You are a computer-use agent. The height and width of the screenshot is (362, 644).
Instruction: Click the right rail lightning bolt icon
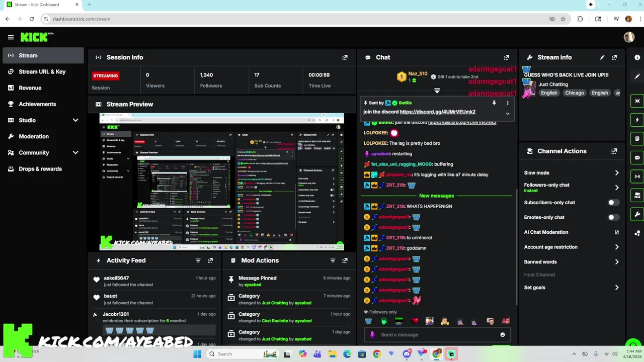point(637,120)
